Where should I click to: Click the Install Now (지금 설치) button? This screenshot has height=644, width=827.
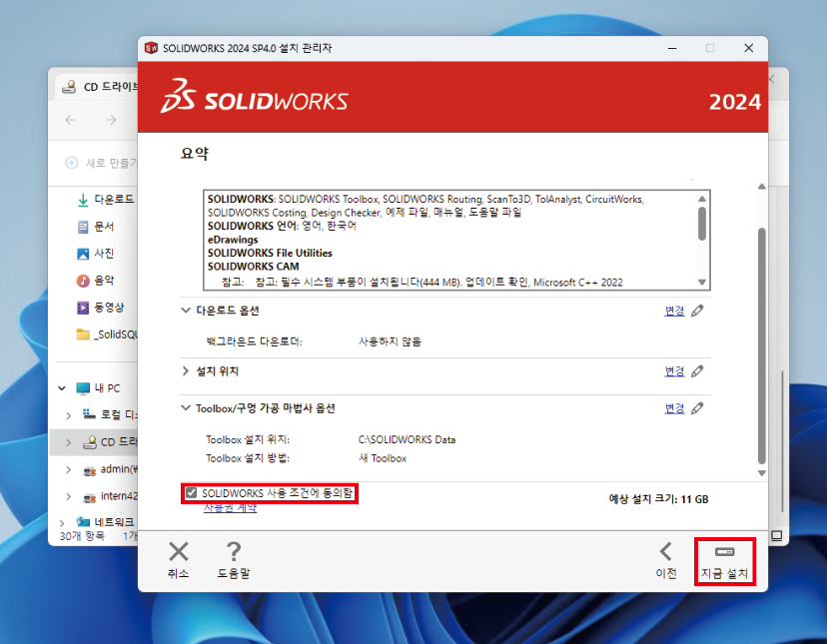point(725,562)
